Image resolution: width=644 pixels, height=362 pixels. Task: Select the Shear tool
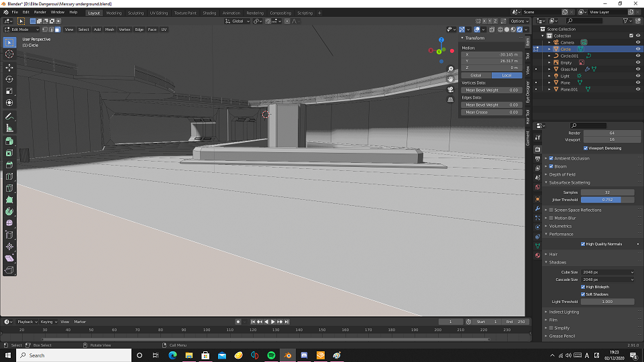click(9, 258)
